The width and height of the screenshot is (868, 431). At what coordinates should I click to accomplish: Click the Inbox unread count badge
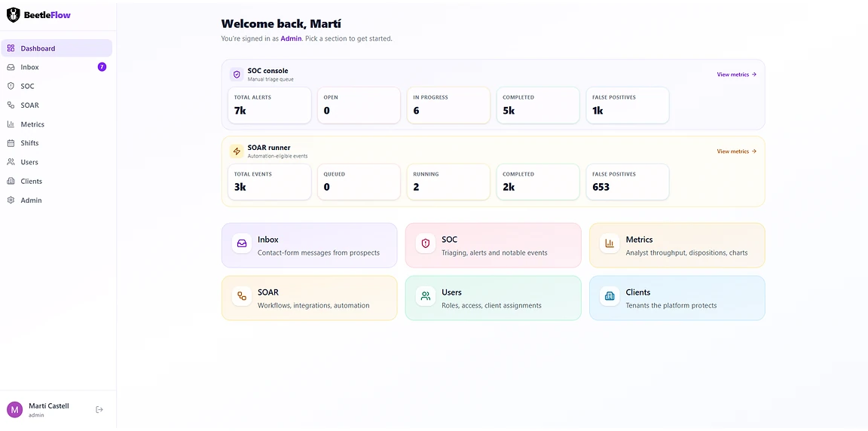tap(102, 67)
